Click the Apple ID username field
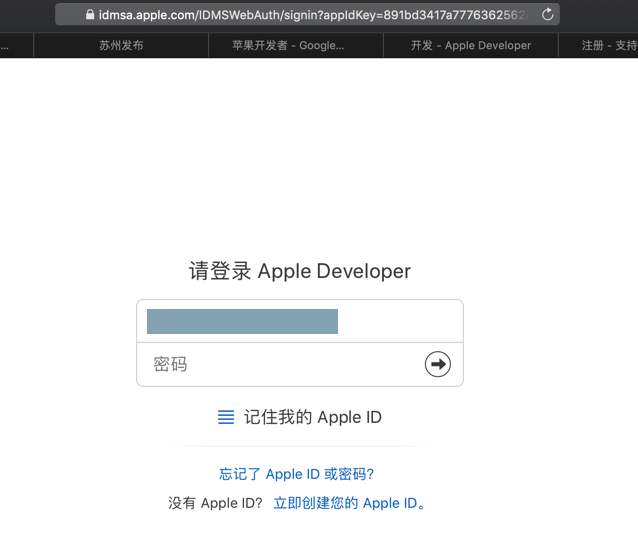Screen dimensions: 638x549 coord(300,321)
